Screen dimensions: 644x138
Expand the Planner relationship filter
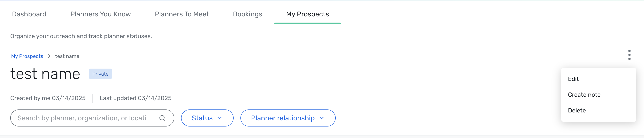(x=288, y=118)
